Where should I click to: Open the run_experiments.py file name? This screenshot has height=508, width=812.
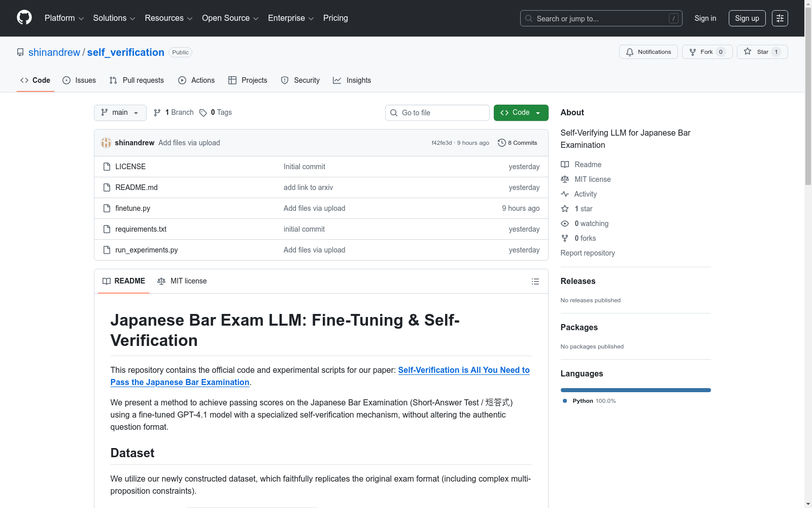point(147,250)
